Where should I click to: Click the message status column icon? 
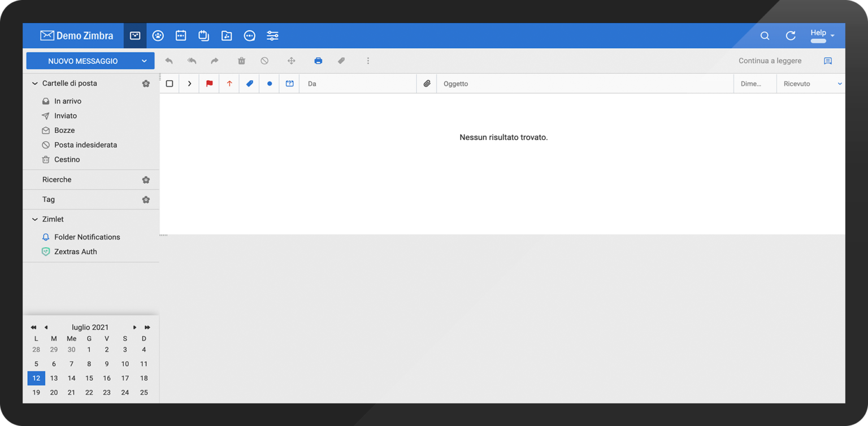point(289,84)
